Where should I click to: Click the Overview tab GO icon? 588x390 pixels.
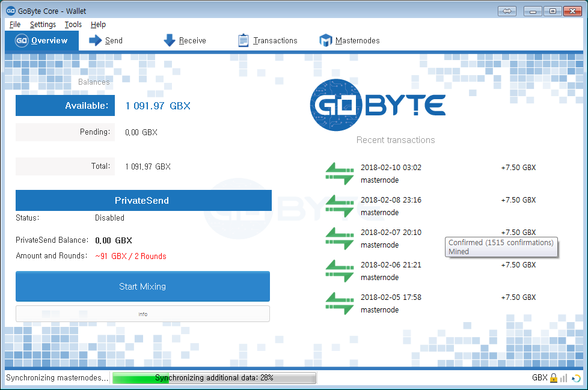point(22,40)
